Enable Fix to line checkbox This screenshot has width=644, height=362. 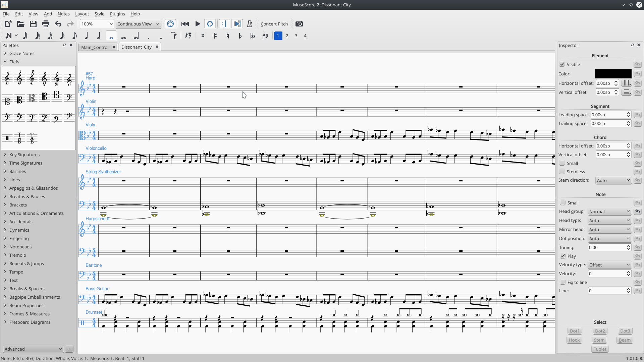(563, 282)
